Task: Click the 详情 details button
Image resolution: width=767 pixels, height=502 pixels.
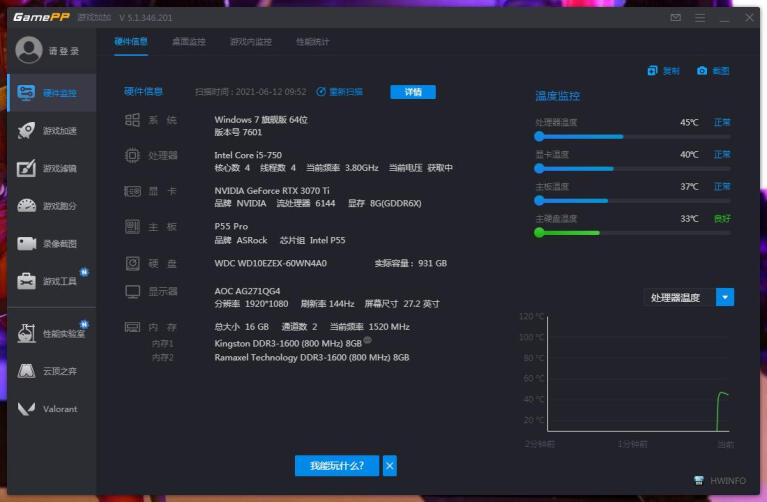Action: (413, 92)
